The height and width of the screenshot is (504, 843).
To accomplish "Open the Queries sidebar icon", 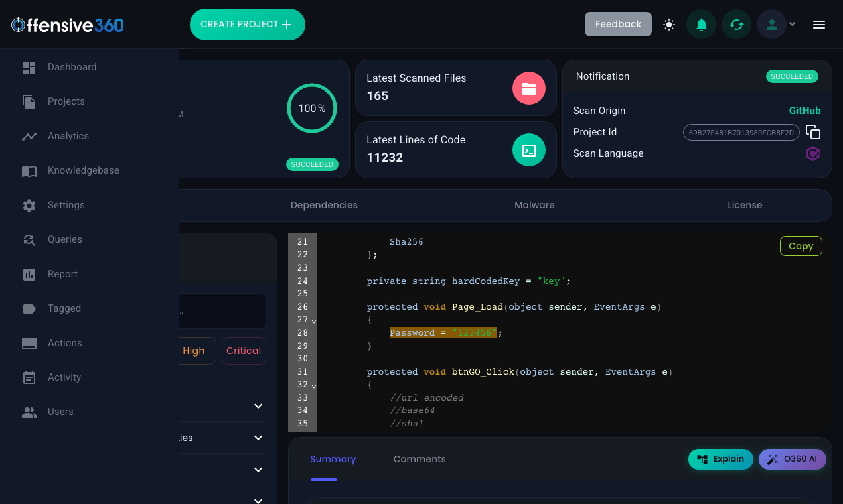I will [29, 239].
